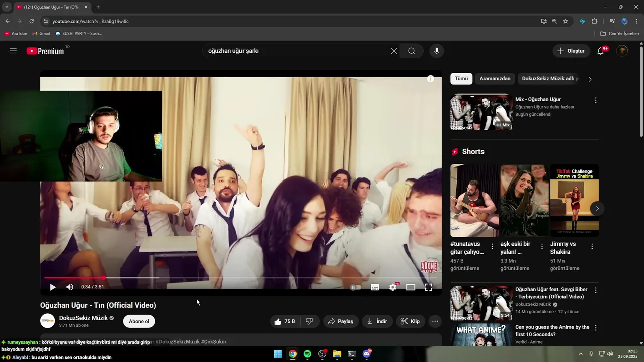The width and height of the screenshot is (644, 362).
Task: Open YouTube notifications bell
Action: (x=601, y=51)
